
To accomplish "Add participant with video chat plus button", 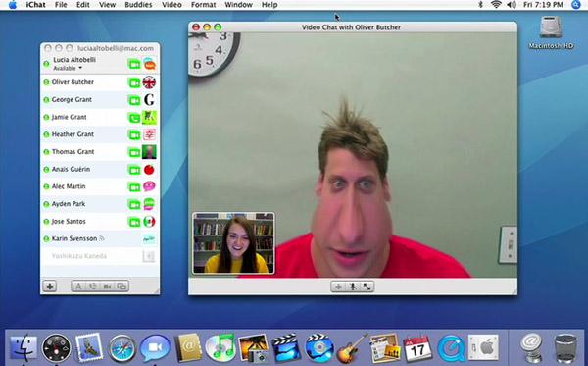I will pyautogui.click(x=338, y=287).
